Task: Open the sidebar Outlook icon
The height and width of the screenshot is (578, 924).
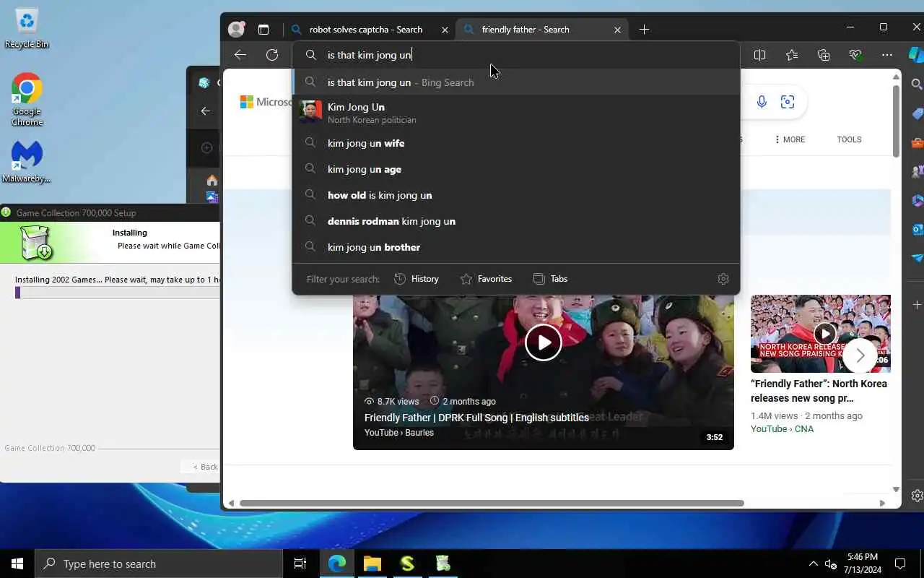Action: point(917,229)
